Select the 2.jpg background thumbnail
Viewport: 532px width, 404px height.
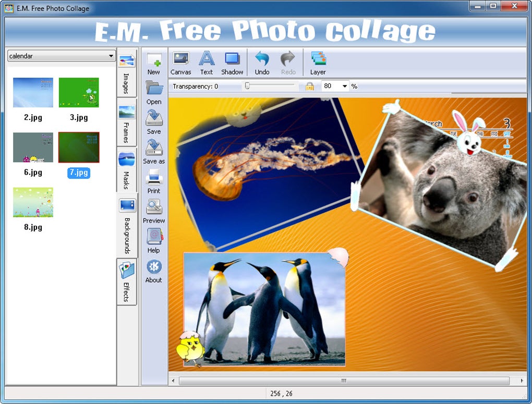point(33,92)
